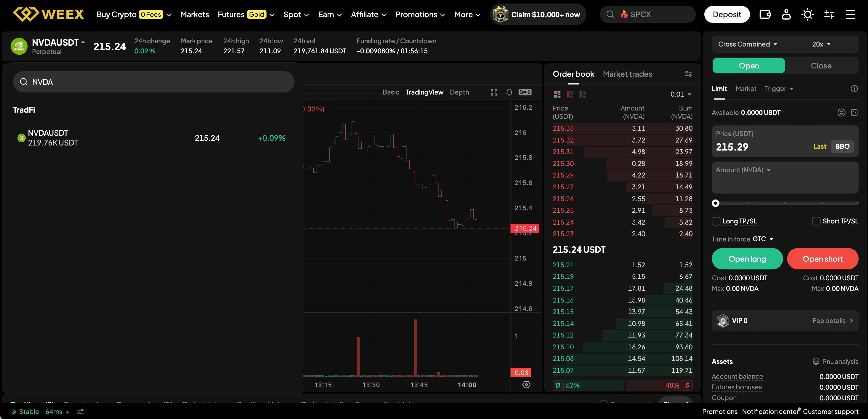
Task: Click the Open short button
Action: pyautogui.click(x=823, y=259)
